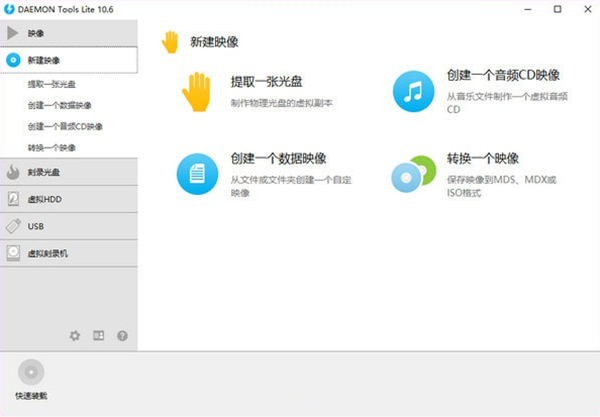Click the hard drive icon for 虚拟HDD

(13, 199)
